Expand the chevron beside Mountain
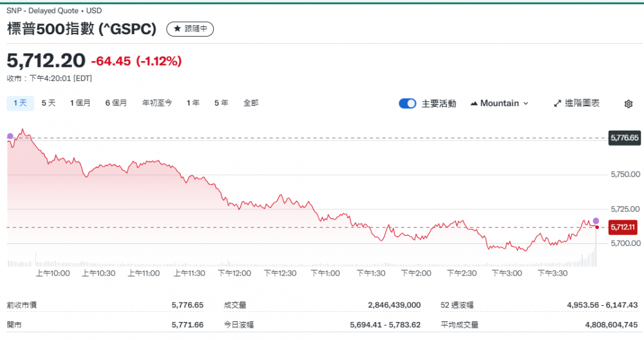Image resolution: width=644 pixels, height=340 pixels. (x=526, y=104)
